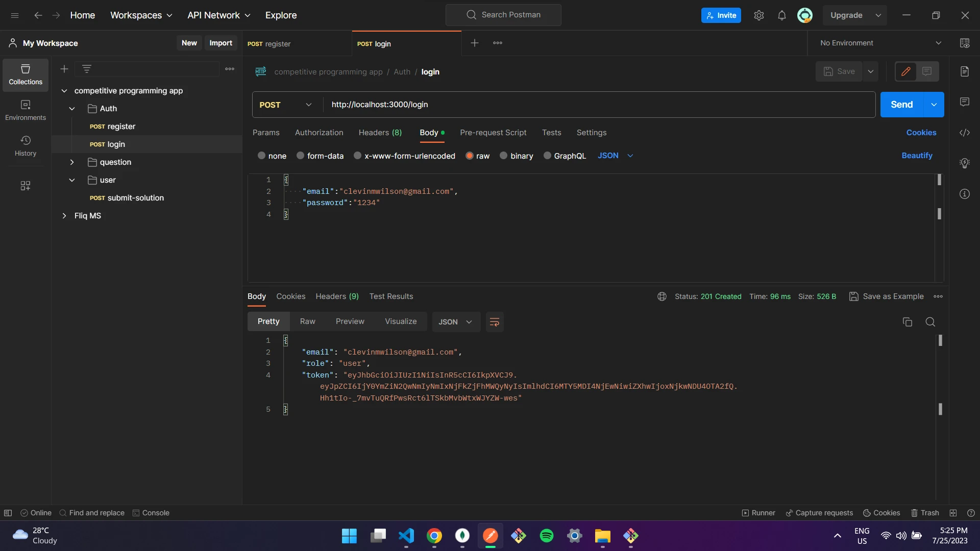Click the Beautify link
980x551 pixels.
tap(917, 156)
